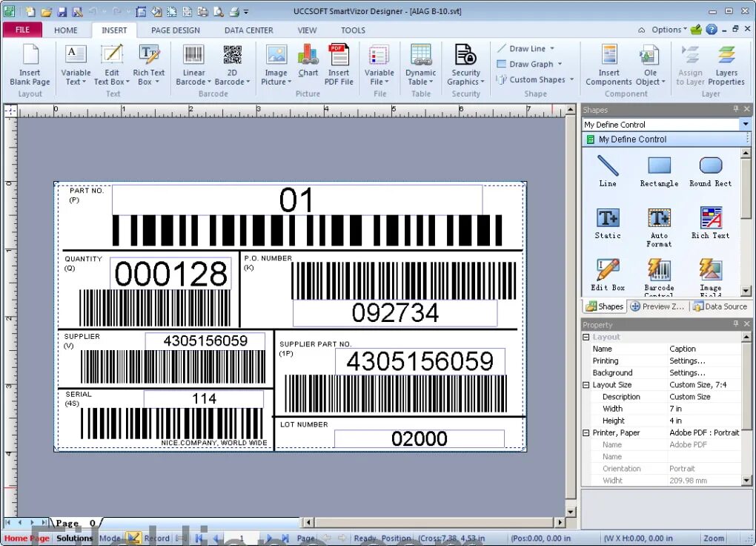Viewport: 756px width, 546px height.
Task: Collapse the Layout Size property group
Action: 586,385
